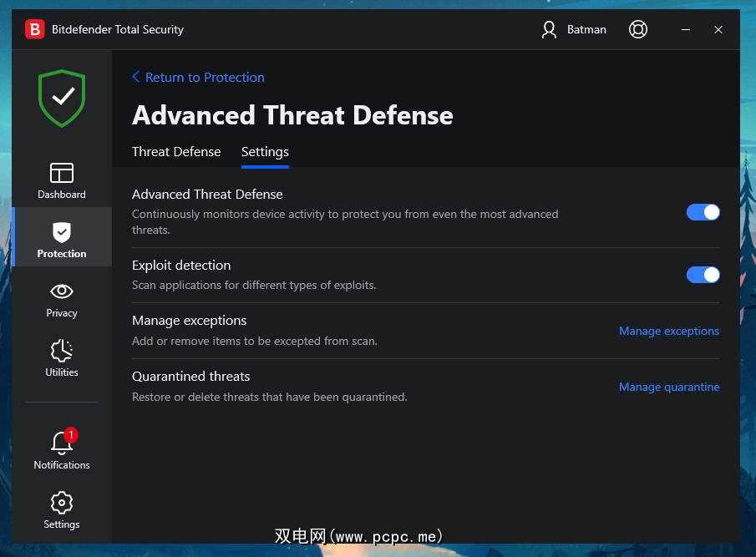Viewport: 756px width, 557px height.
Task: Turn off the Exploit detection switch
Action: pos(703,275)
